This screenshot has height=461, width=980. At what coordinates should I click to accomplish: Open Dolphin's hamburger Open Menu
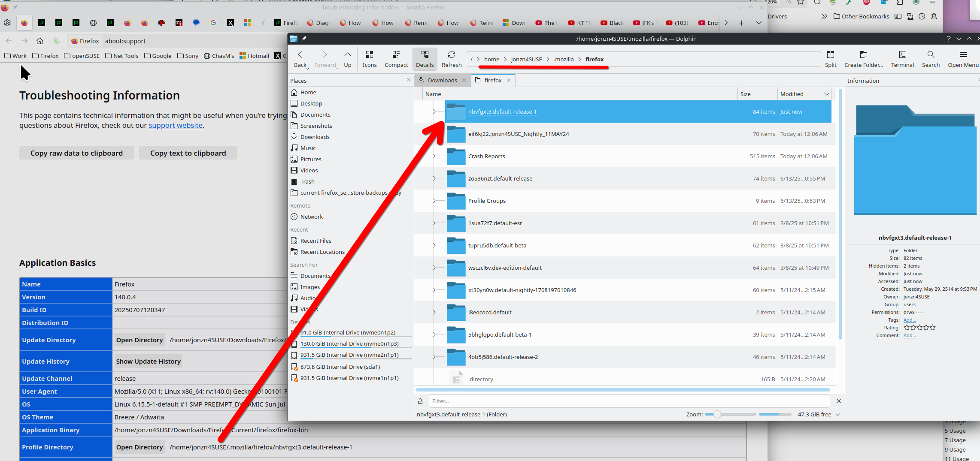point(963,59)
